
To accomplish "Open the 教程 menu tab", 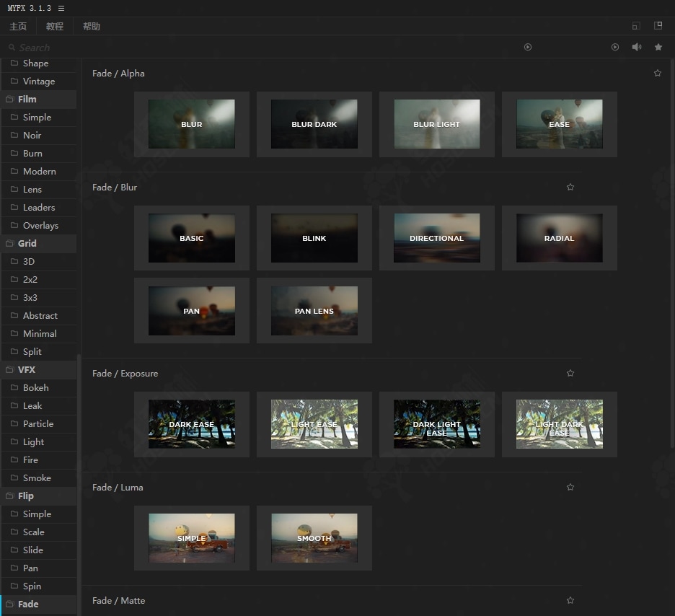I will coord(55,27).
